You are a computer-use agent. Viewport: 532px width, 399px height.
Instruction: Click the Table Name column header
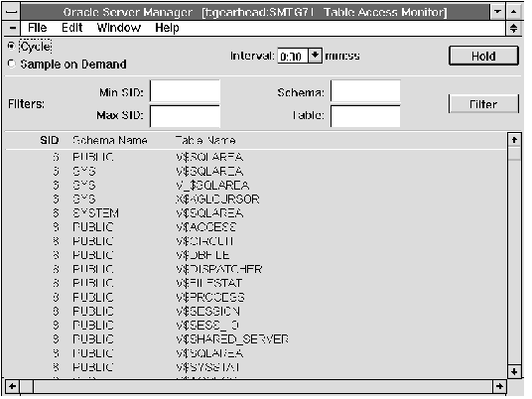[x=205, y=140]
